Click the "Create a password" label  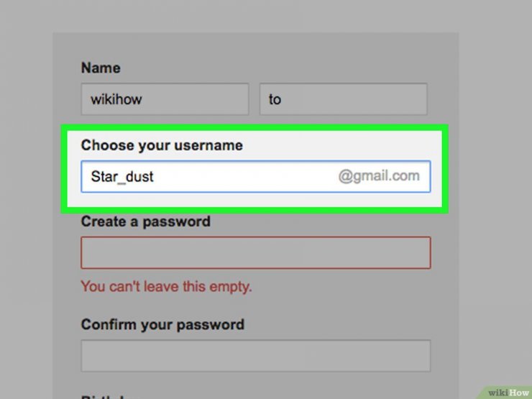click(145, 222)
